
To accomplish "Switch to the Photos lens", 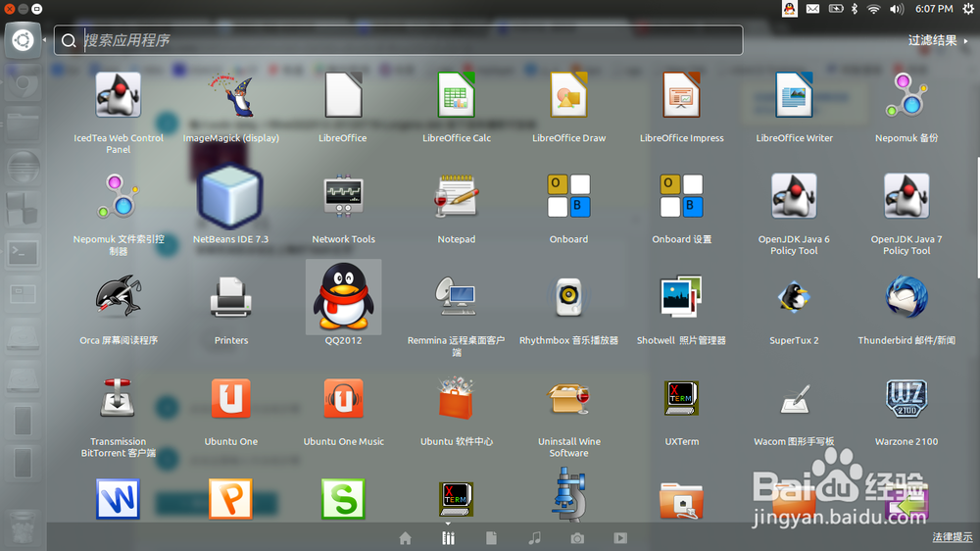I will coord(577,538).
